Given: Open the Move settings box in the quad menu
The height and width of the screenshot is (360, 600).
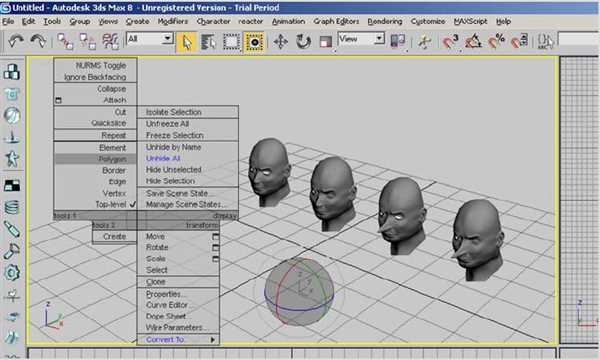Looking at the screenshot, I should click(216, 236).
